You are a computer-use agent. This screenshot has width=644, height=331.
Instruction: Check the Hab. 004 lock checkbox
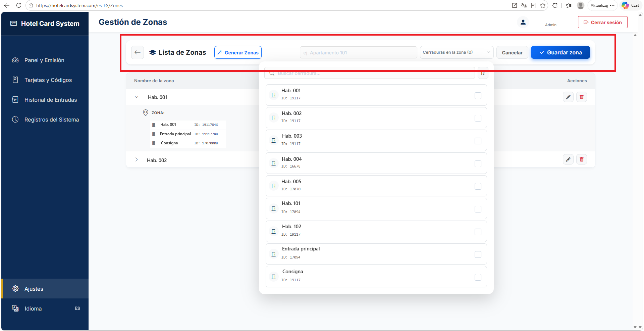click(478, 164)
